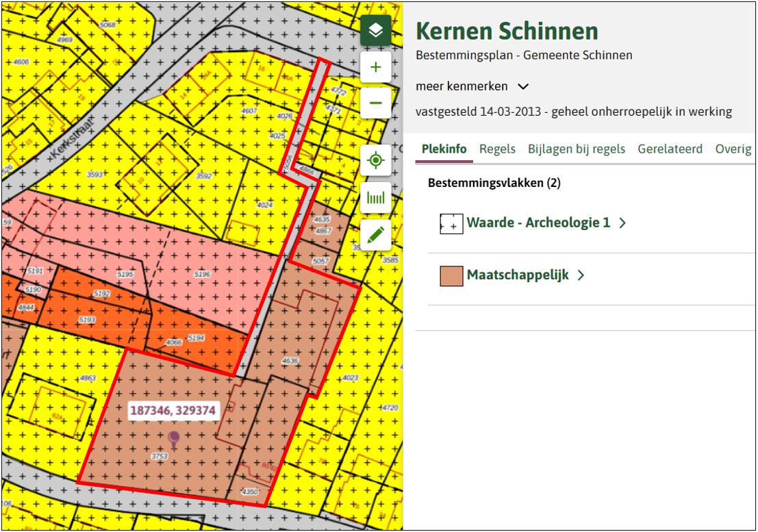Click the Maatschappelijk brown color swatch

[451, 276]
